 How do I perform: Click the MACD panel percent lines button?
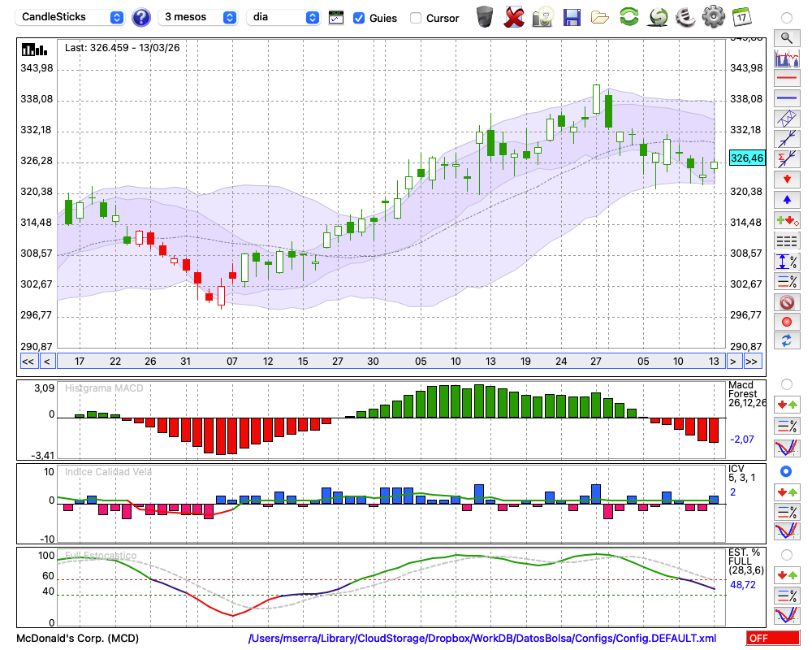tap(787, 426)
